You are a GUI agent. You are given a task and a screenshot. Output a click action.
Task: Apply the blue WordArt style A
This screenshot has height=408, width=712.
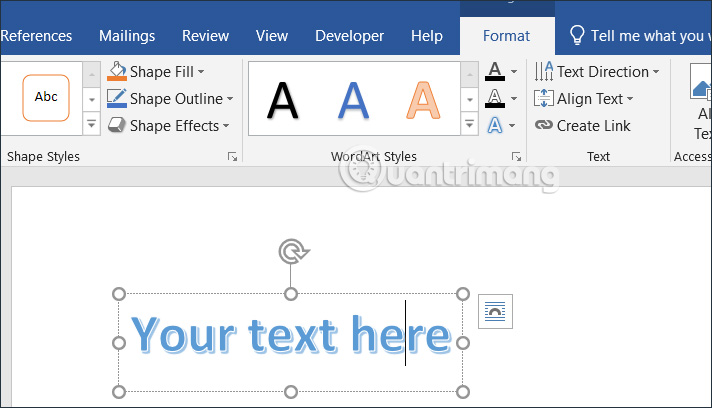(353, 100)
